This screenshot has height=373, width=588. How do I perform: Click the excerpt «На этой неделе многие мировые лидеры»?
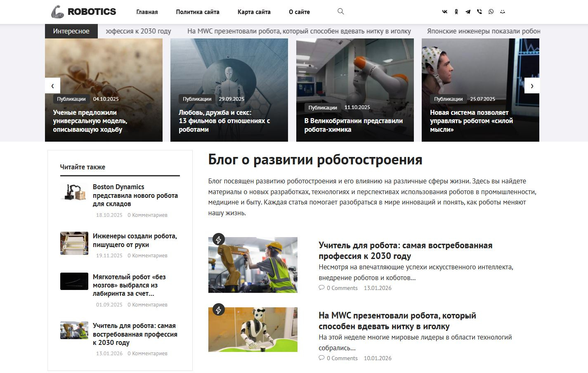(x=415, y=342)
